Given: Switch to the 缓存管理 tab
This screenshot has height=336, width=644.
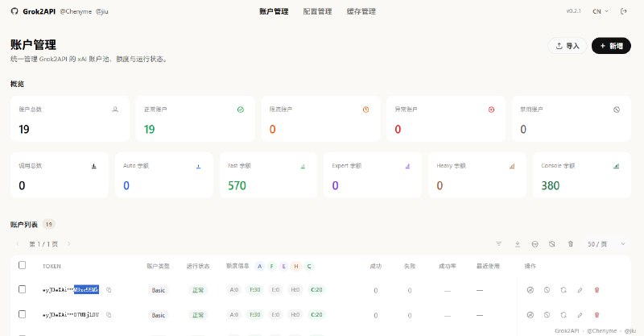Looking at the screenshot, I should (x=361, y=11).
